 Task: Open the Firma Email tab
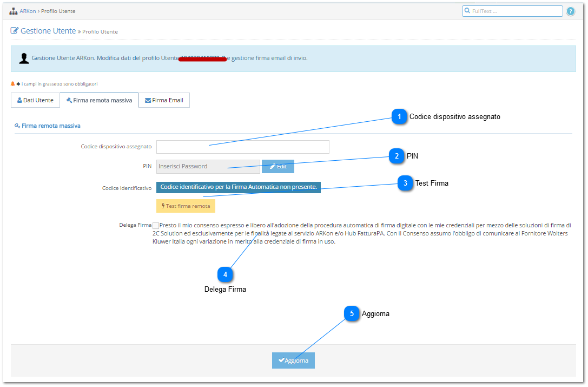(164, 100)
